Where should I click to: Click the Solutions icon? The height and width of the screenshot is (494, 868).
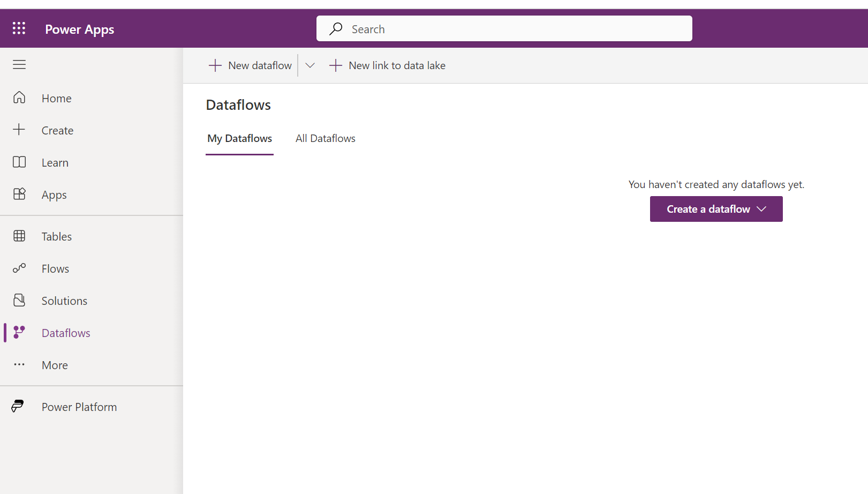tap(19, 300)
